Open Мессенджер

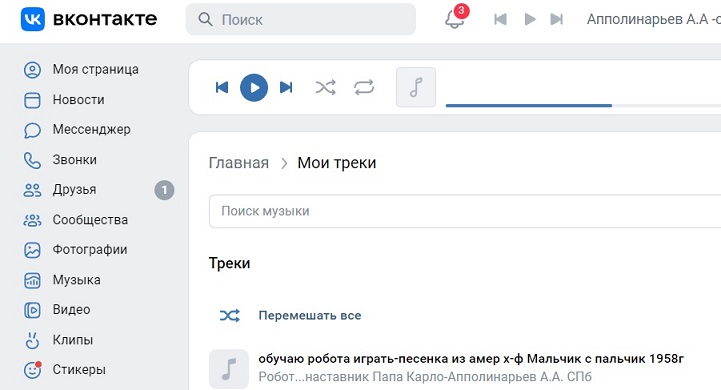point(92,130)
